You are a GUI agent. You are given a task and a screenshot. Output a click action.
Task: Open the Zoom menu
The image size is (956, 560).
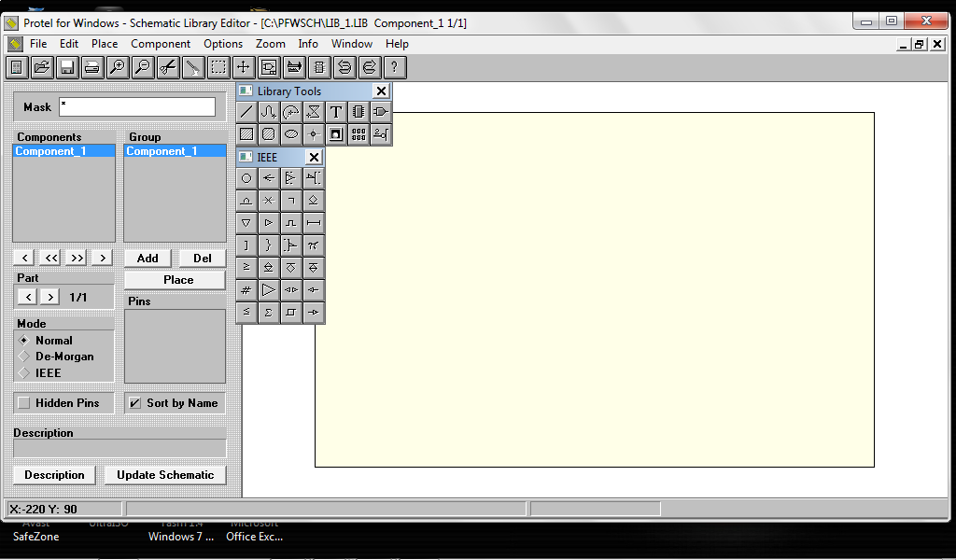tap(270, 43)
